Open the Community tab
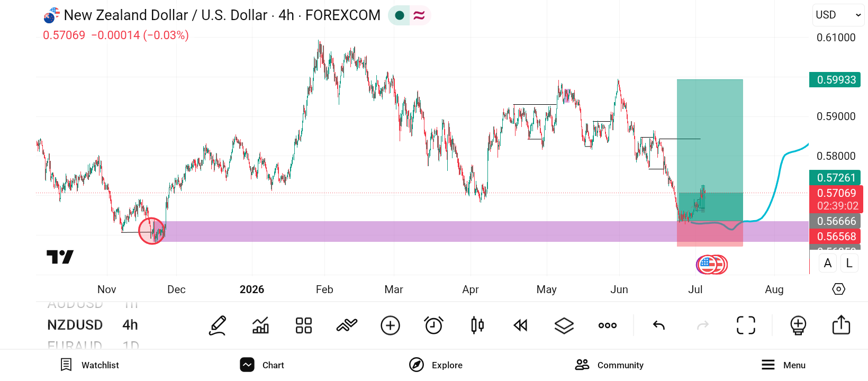 (609, 365)
